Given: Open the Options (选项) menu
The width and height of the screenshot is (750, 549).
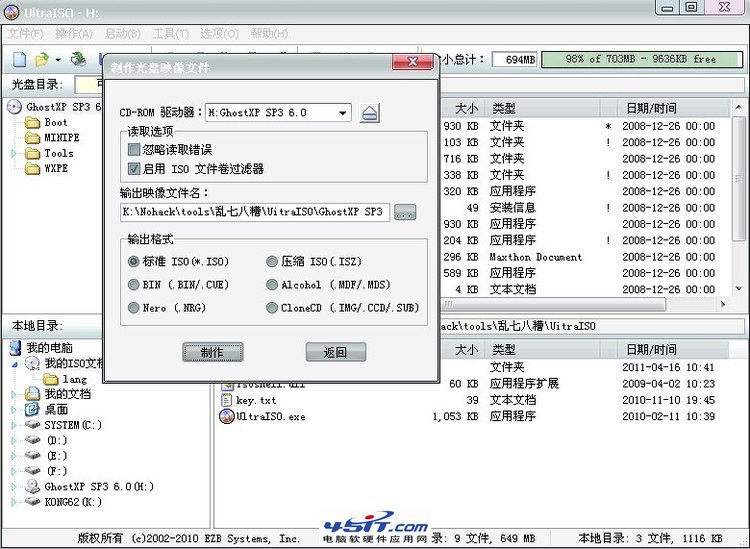Looking at the screenshot, I should tap(220, 33).
